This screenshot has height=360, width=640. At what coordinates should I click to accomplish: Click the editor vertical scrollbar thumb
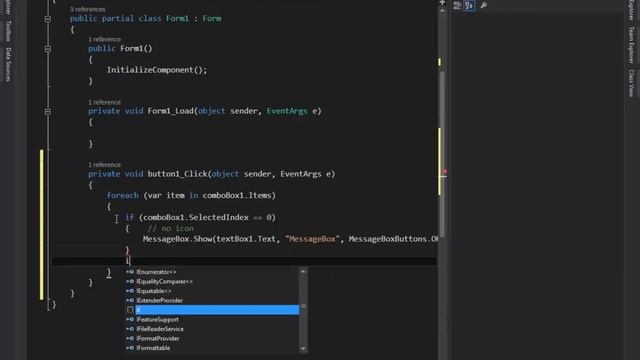(442, 153)
